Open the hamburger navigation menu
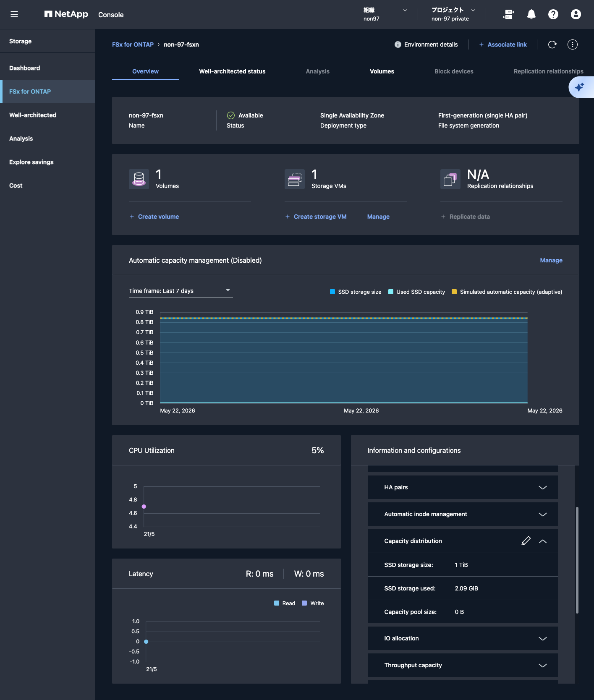This screenshot has width=594, height=700. [x=14, y=14]
